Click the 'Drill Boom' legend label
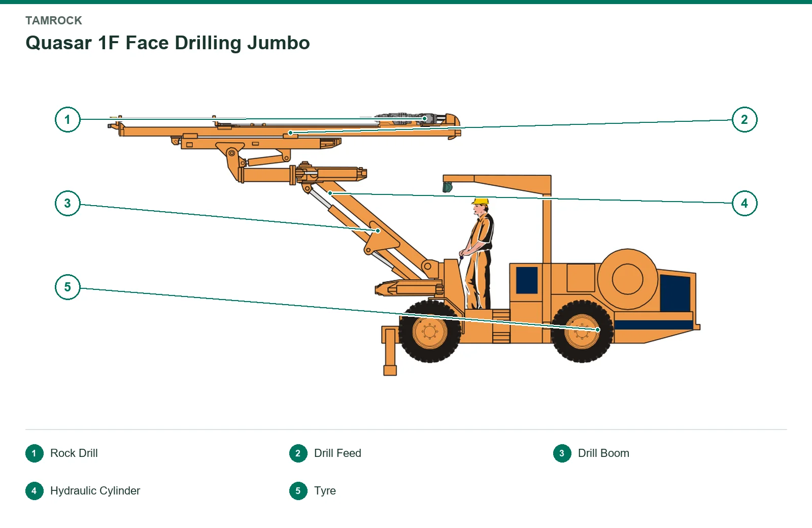 [603, 453]
